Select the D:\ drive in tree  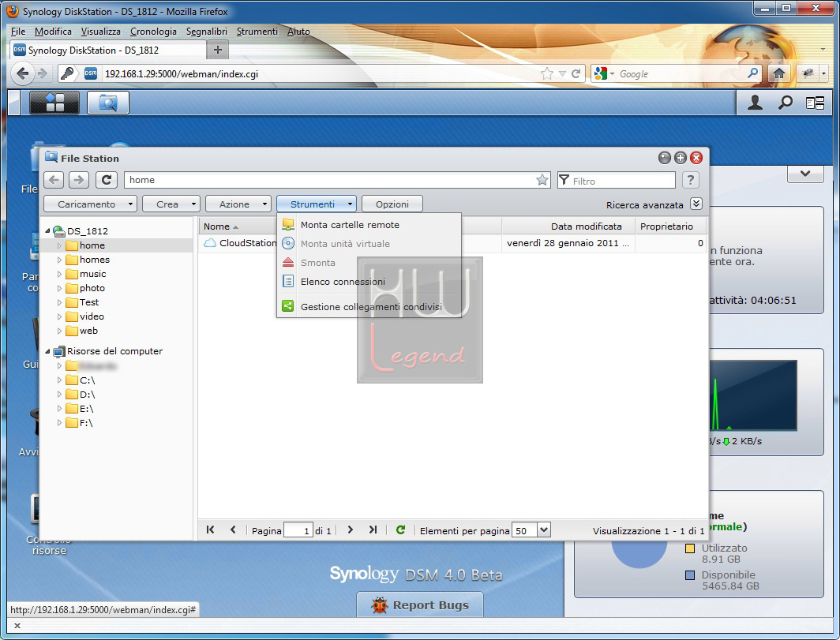88,395
